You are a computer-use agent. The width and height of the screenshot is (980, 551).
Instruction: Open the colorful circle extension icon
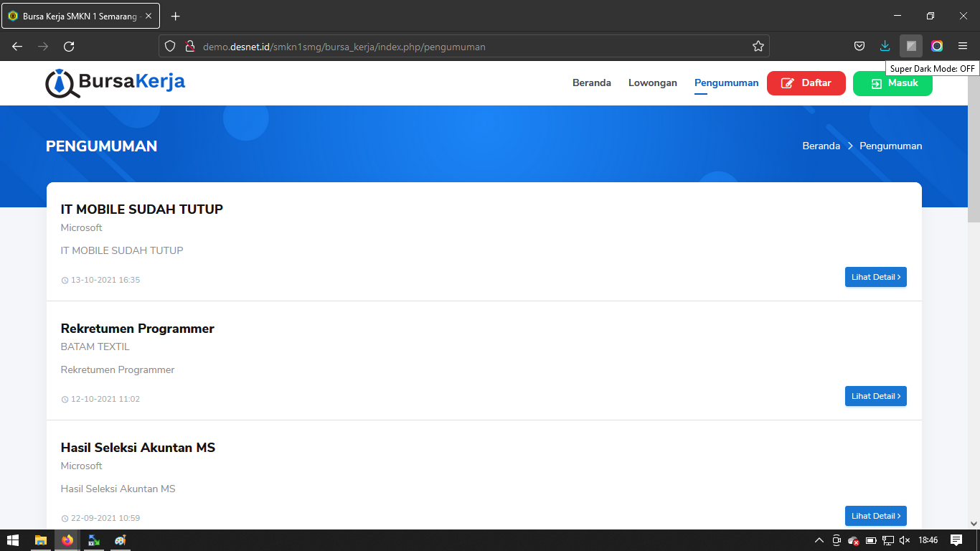click(x=937, y=47)
